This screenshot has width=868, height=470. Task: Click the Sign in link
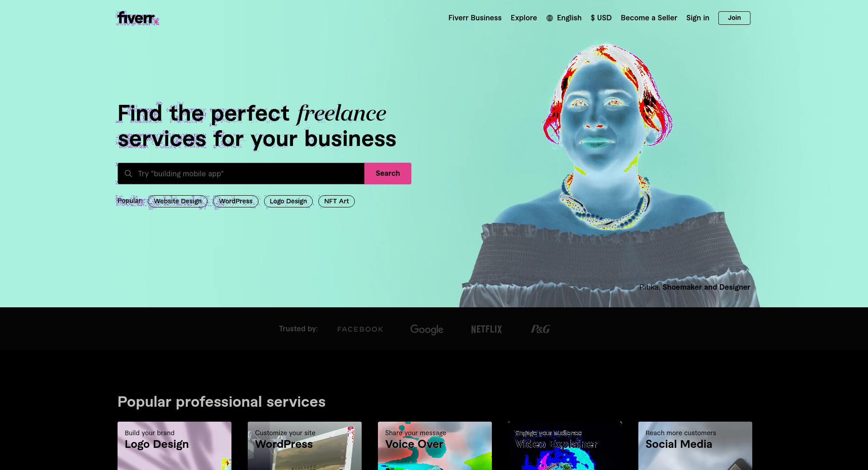click(698, 18)
